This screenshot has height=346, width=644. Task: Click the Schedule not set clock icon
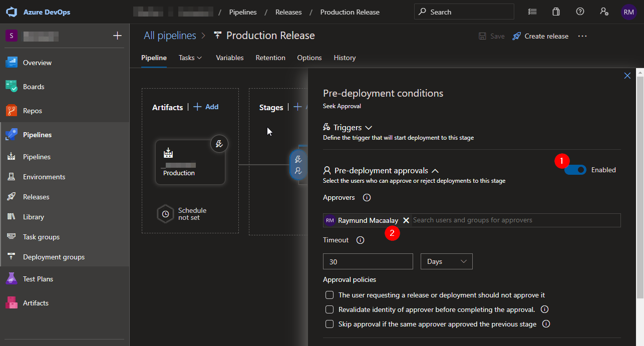(165, 214)
